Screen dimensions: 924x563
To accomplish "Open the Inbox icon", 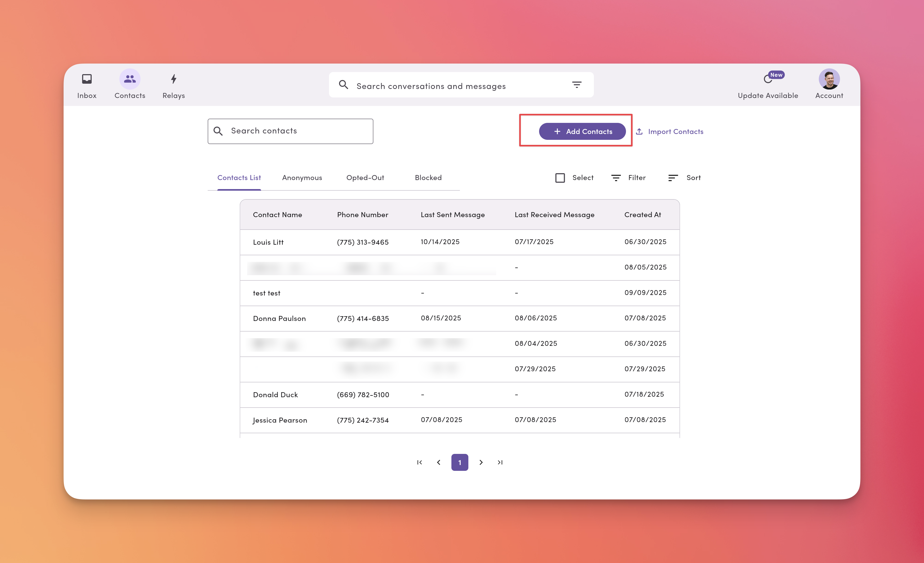I will click(x=87, y=79).
